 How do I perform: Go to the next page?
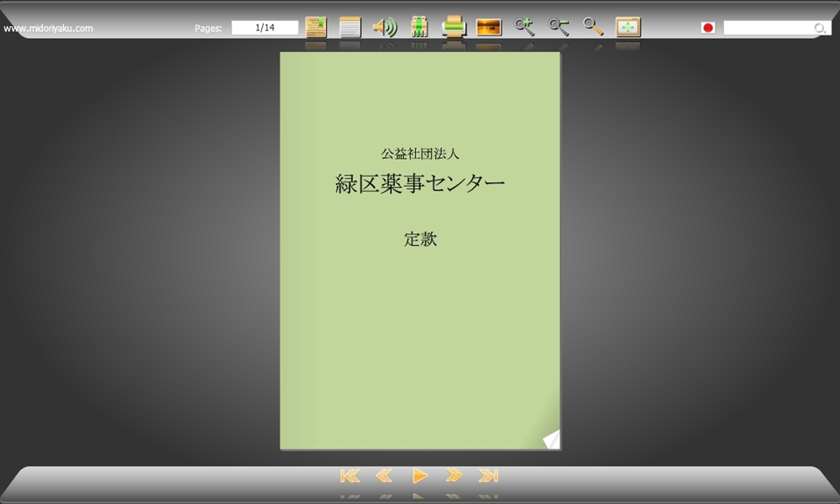[x=454, y=475]
